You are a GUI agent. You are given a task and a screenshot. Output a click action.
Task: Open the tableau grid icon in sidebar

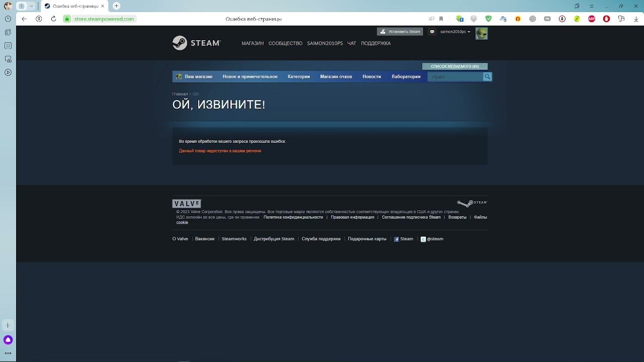8,46
